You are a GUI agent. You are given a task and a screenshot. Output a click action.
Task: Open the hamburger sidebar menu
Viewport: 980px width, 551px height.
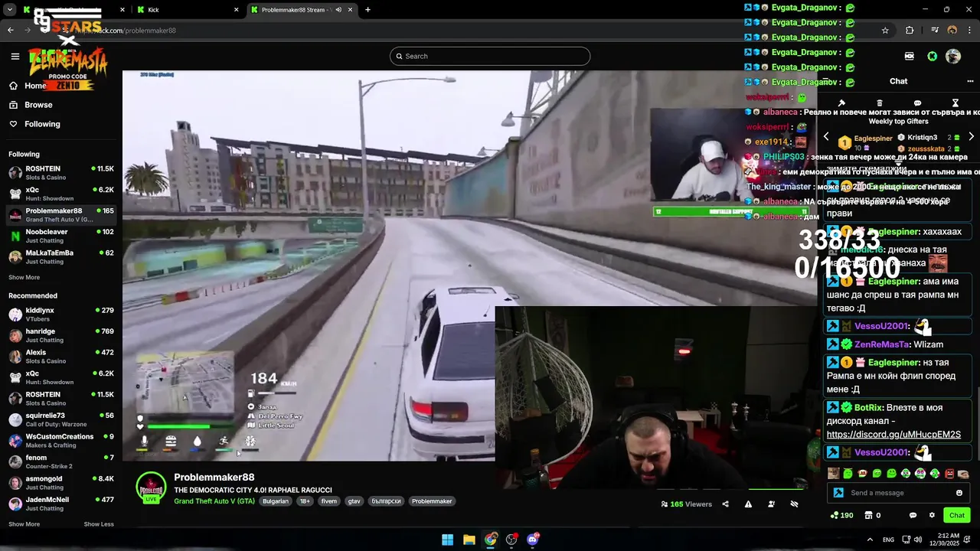(x=15, y=56)
